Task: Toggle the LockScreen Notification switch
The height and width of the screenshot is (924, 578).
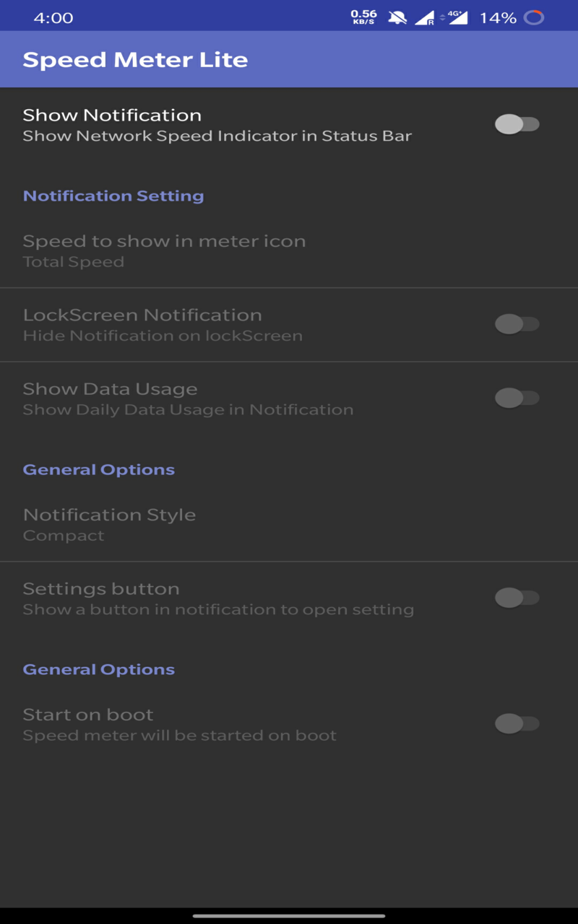Action: coord(517,324)
